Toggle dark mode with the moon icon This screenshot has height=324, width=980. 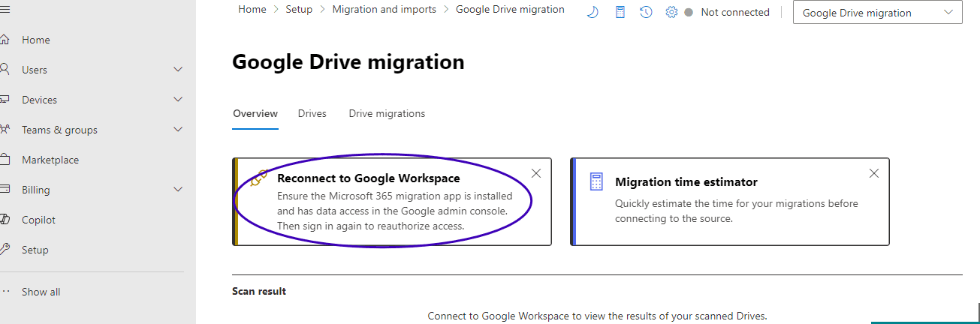(593, 12)
